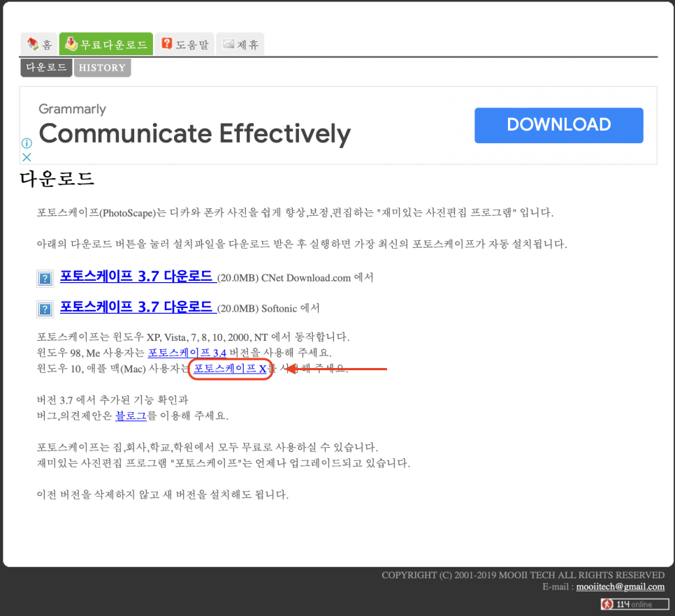The height and width of the screenshot is (616, 675).
Task: Open the 도움말 help tab
Action: click(x=184, y=44)
